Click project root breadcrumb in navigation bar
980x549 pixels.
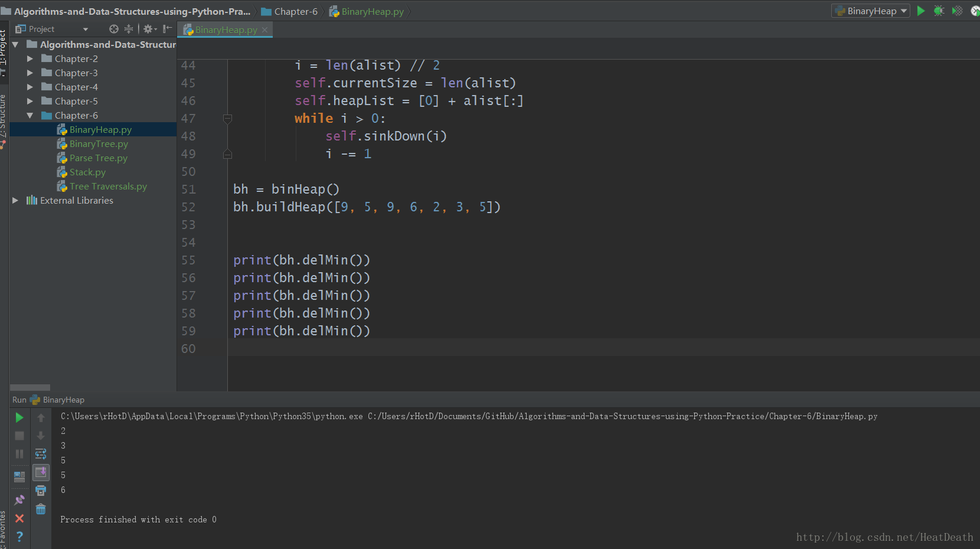tap(125, 11)
